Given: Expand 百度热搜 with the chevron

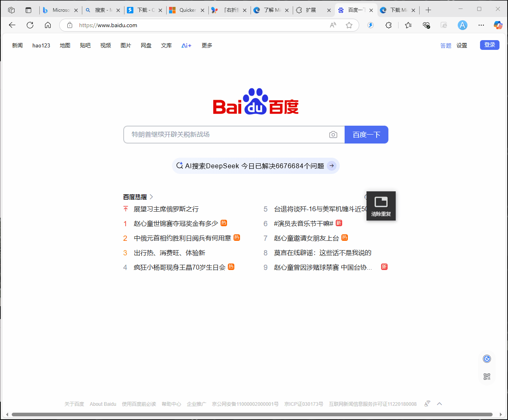Looking at the screenshot, I should [x=152, y=197].
